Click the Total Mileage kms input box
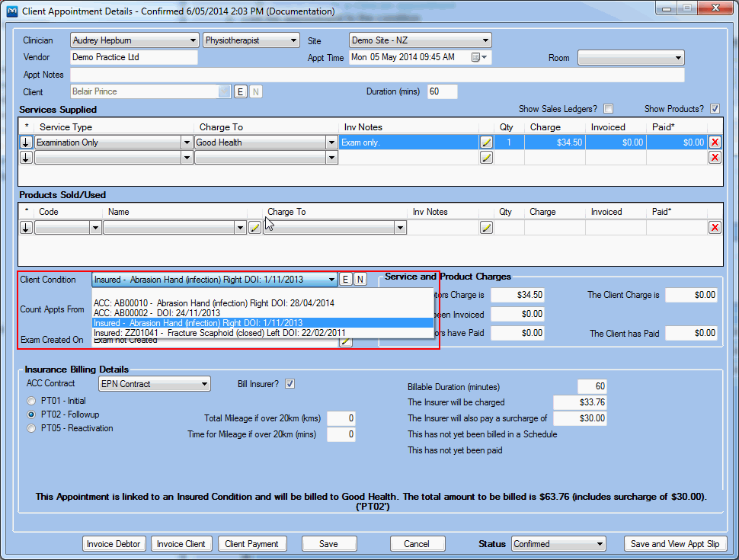This screenshot has height=560, width=739. pos(341,418)
